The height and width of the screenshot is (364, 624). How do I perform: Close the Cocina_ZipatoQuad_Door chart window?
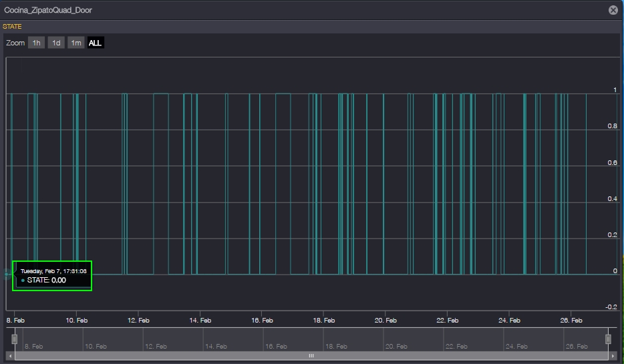[x=613, y=10]
